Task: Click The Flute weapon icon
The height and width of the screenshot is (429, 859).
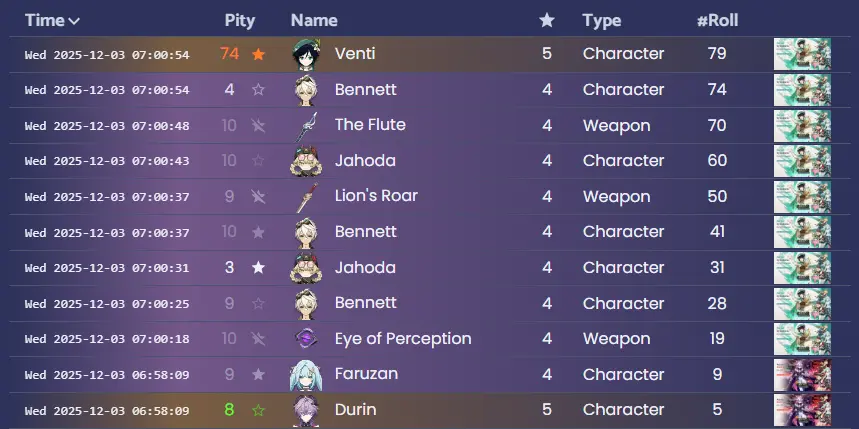Action: point(305,126)
